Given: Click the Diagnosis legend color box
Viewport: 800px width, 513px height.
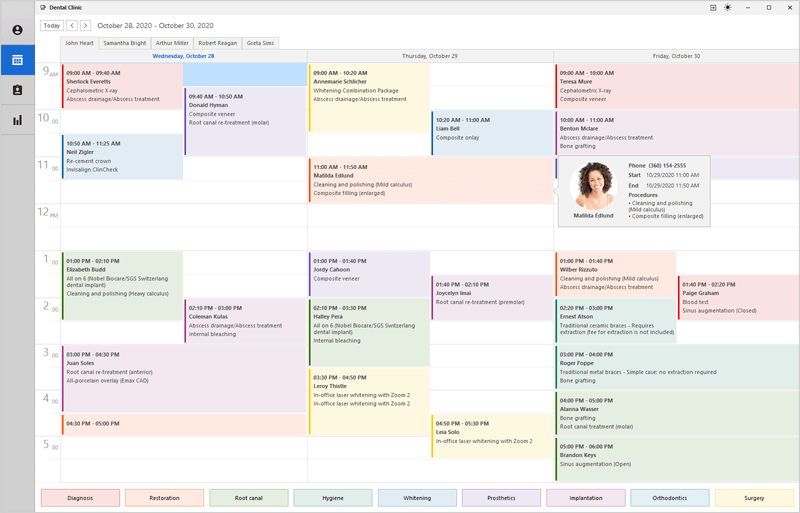Looking at the screenshot, I should coord(80,497).
